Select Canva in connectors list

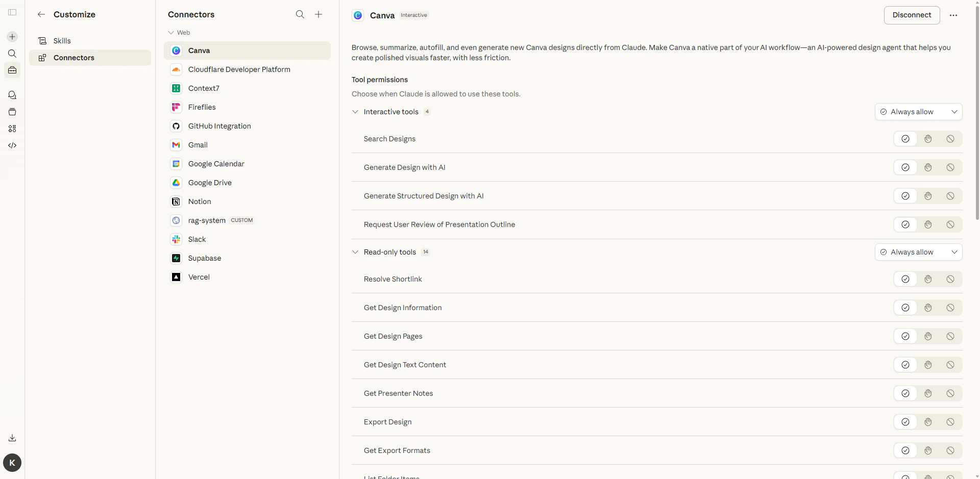pos(247,51)
